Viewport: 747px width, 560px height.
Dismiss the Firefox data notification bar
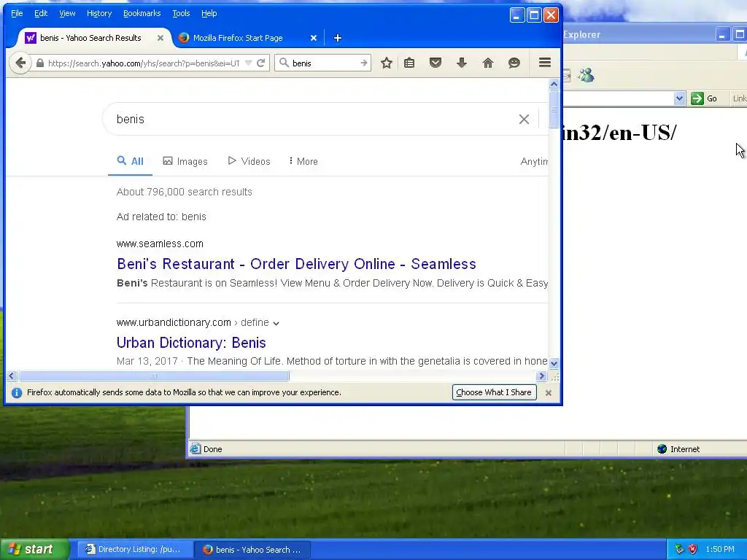[x=549, y=393]
